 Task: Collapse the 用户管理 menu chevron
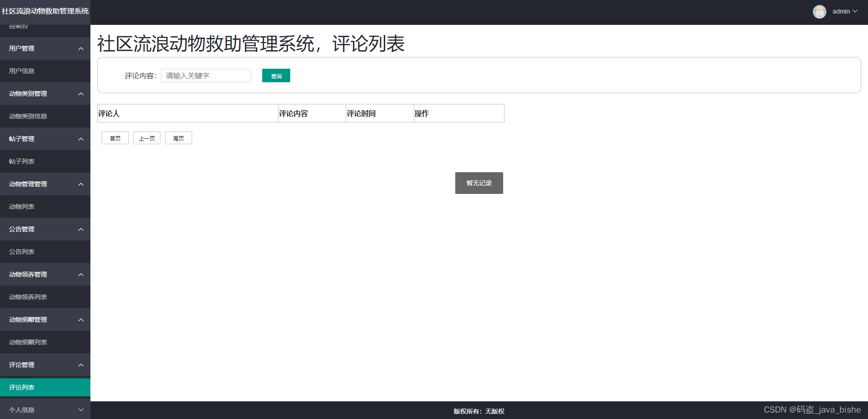(x=81, y=49)
